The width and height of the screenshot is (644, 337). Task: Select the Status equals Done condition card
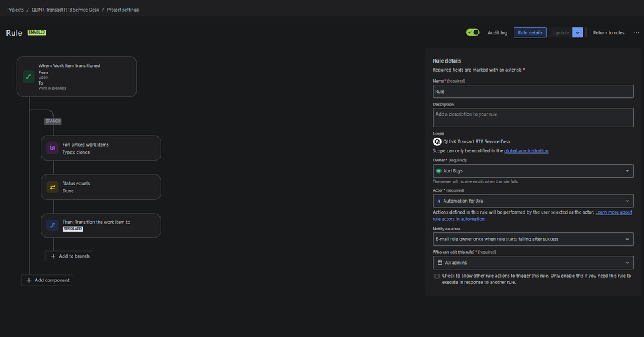pyautogui.click(x=101, y=187)
